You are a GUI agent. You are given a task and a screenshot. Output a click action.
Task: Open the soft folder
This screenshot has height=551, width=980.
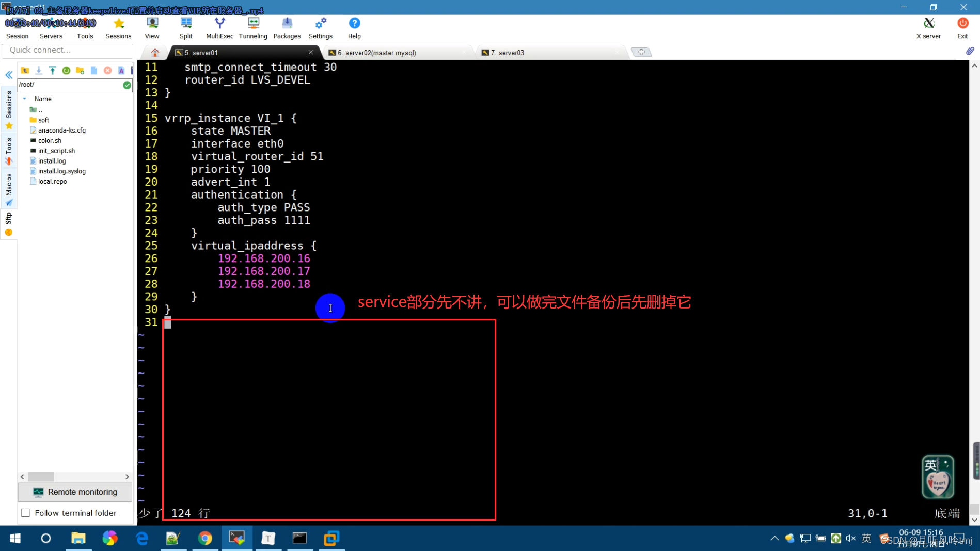tap(43, 120)
